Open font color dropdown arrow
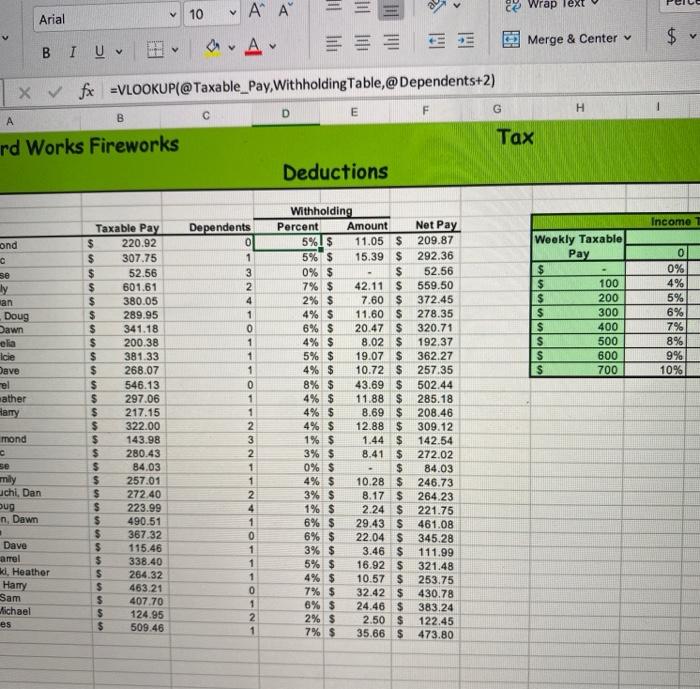700x689 pixels. click(x=272, y=46)
